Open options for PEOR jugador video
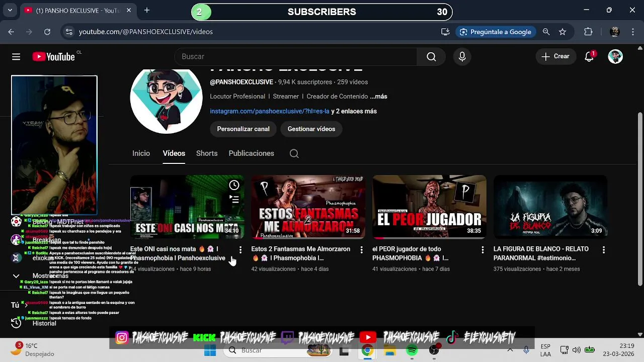The height and width of the screenshot is (362, 644). [482, 250]
